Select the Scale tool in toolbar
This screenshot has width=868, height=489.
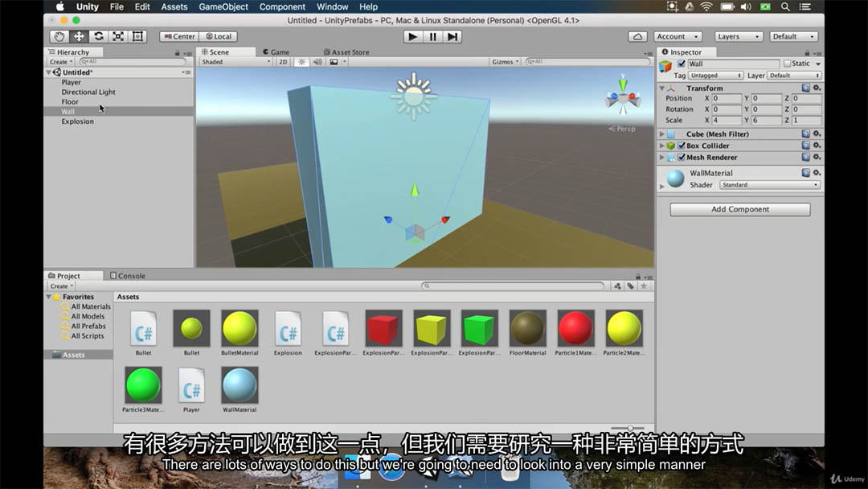(x=118, y=36)
